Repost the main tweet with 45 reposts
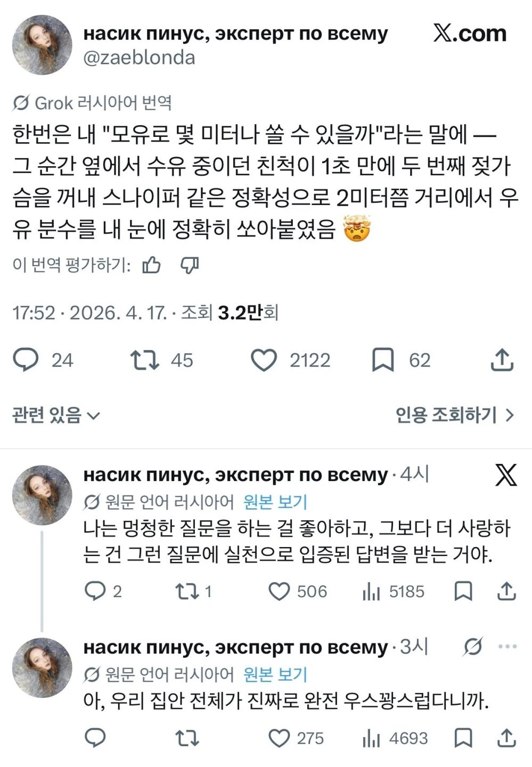 (x=145, y=360)
